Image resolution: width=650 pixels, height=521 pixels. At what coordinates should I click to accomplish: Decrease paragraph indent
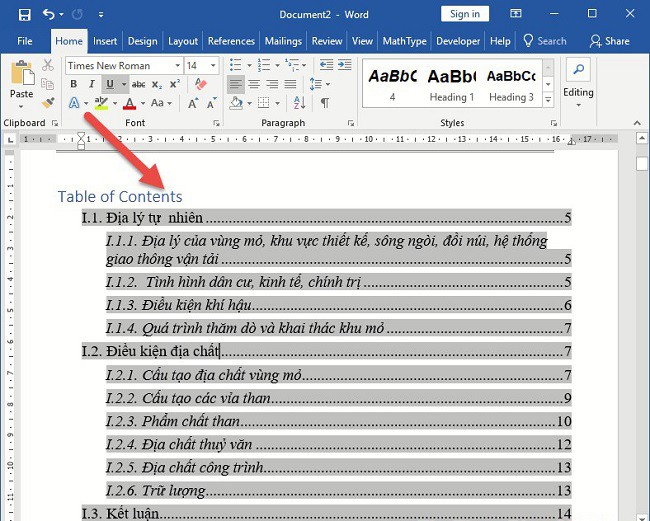tap(326, 65)
